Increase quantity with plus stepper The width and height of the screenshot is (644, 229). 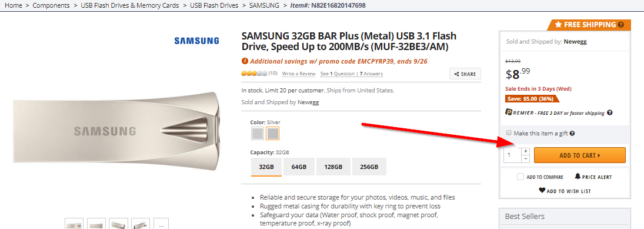[x=525, y=151]
